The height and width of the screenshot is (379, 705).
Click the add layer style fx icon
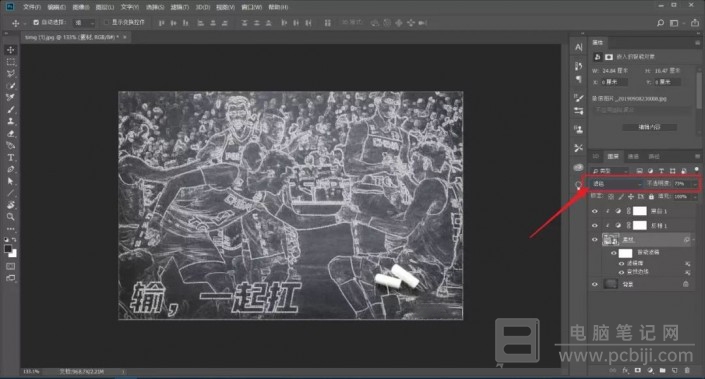pos(625,370)
